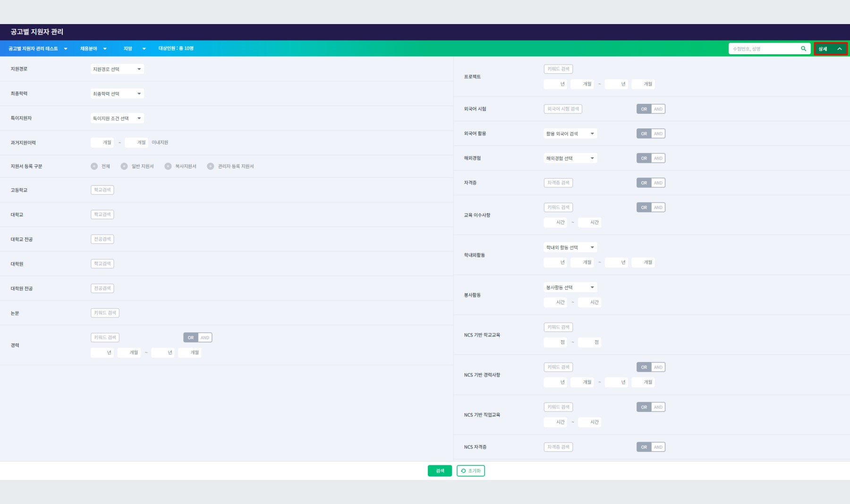This screenshot has height=504, width=850.
Task: Click the refresh icon in 초기화 button
Action: point(463,471)
